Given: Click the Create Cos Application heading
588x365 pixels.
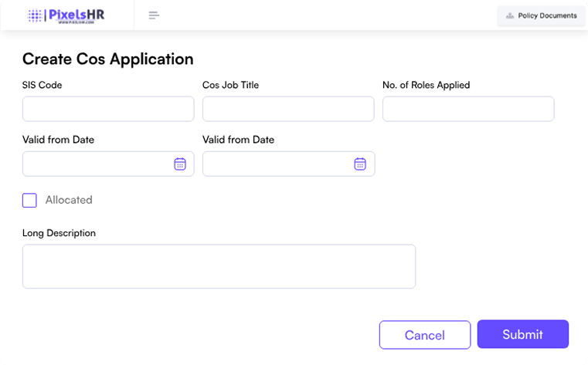Looking at the screenshot, I should (x=107, y=59).
